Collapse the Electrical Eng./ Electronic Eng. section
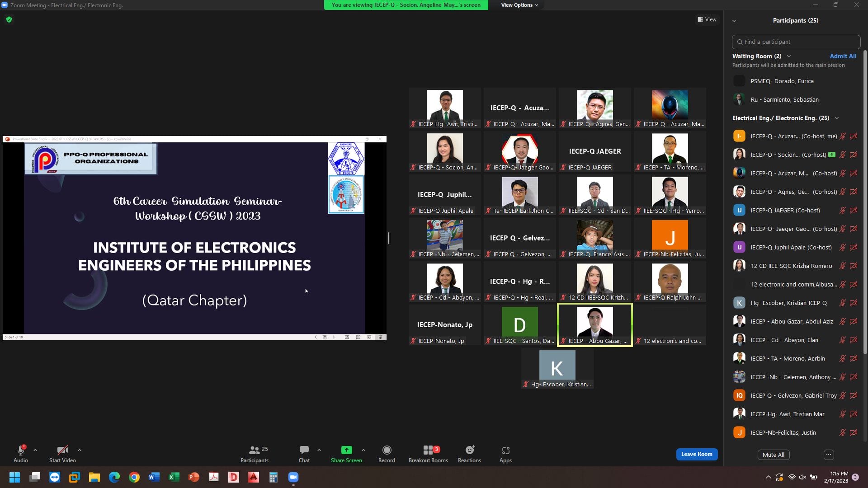This screenshot has width=868, height=488. (x=837, y=118)
